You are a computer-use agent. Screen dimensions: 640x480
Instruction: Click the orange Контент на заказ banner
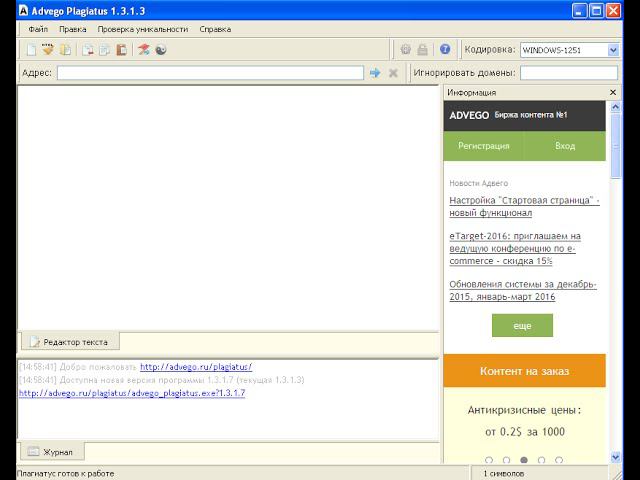(524, 371)
